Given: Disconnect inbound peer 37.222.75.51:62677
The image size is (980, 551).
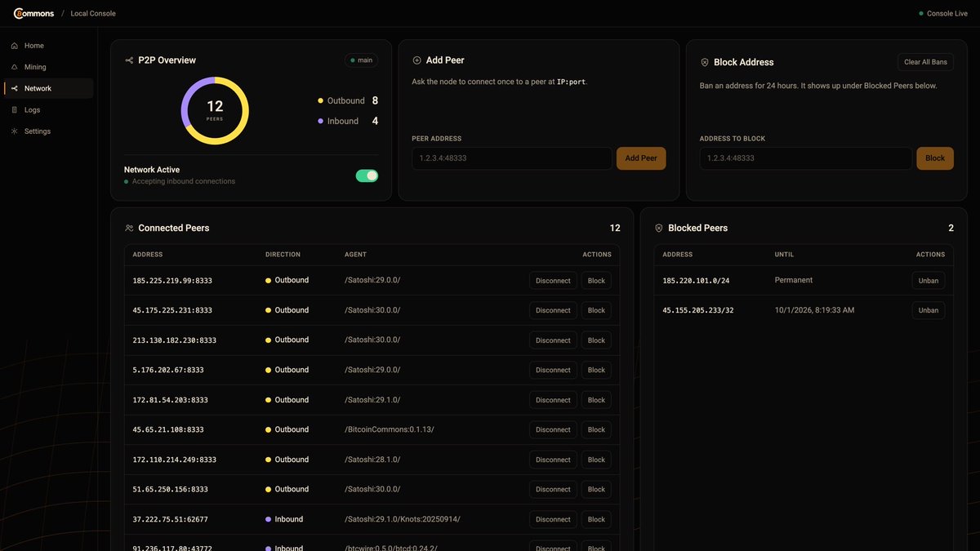Looking at the screenshot, I should [x=553, y=519].
